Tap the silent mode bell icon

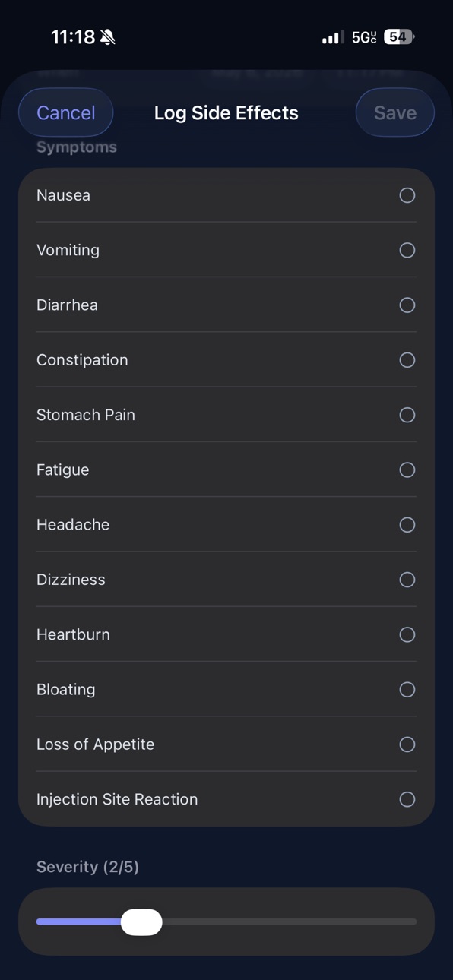pyautogui.click(x=108, y=36)
